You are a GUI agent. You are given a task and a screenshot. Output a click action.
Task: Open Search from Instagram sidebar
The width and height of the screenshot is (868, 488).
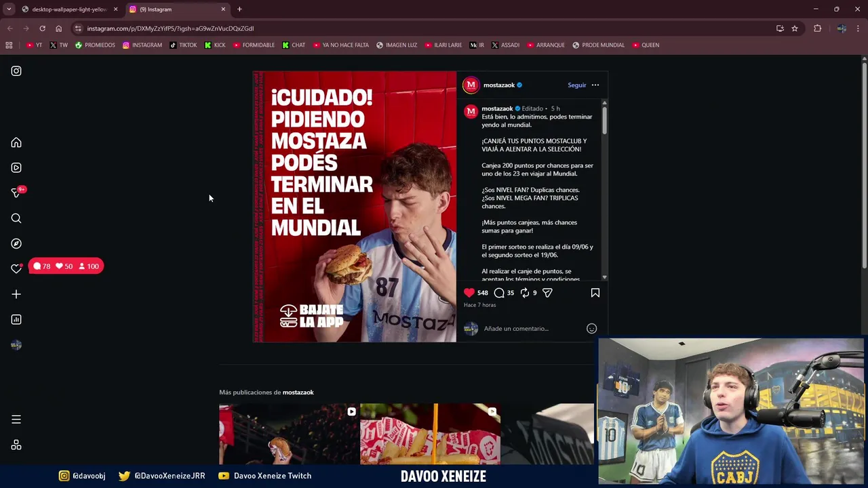coord(16,218)
